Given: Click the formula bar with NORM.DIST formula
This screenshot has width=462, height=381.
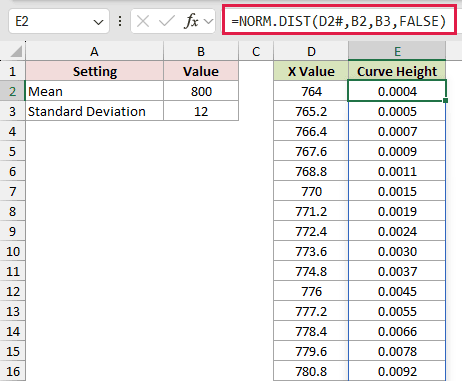Looking at the screenshot, I should 339,21.
